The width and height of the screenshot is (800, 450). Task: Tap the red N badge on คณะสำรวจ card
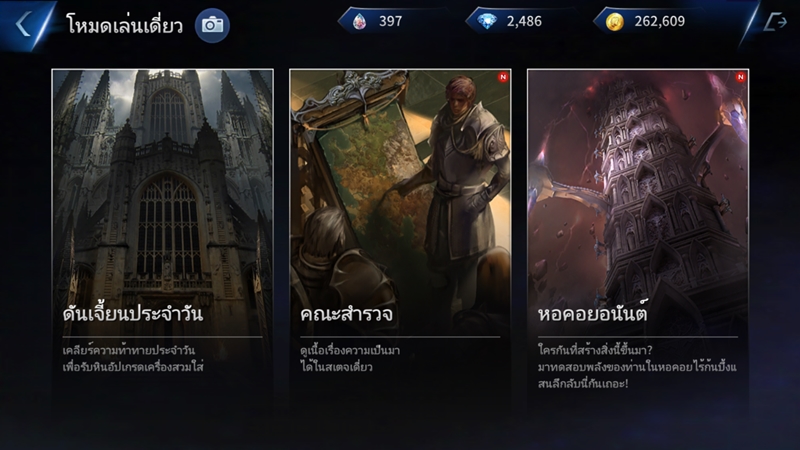(x=503, y=77)
